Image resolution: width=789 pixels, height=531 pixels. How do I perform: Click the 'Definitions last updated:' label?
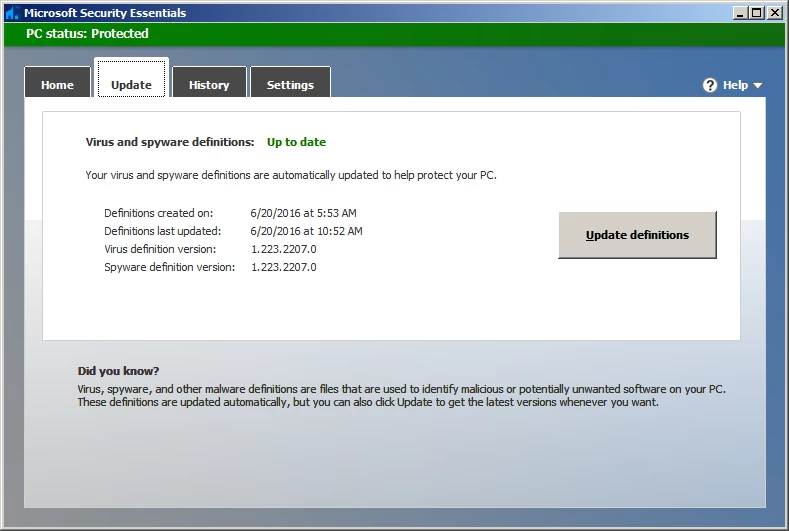point(163,231)
